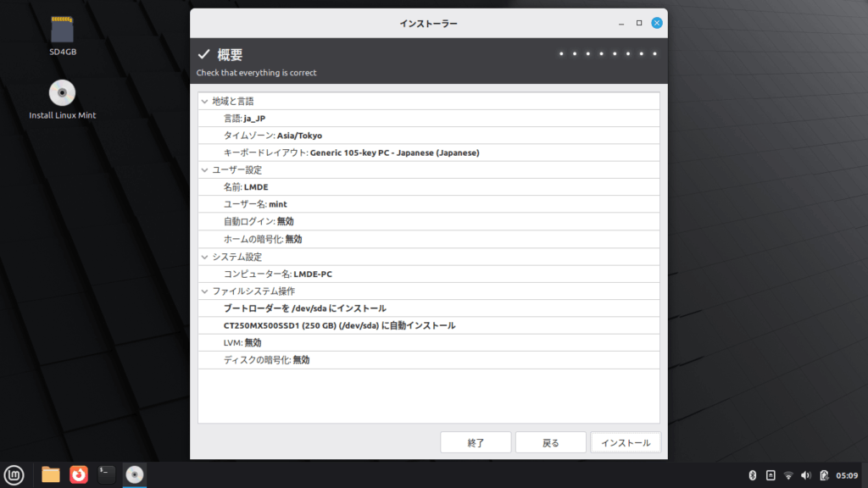Click the battery power tray icon
The image size is (868, 488).
point(823,475)
